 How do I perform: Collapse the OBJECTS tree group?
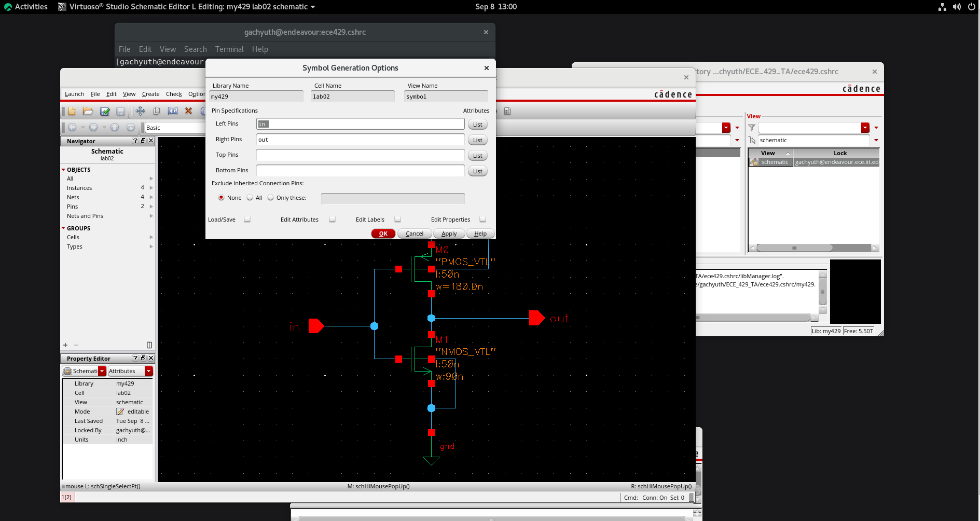click(63, 170)
